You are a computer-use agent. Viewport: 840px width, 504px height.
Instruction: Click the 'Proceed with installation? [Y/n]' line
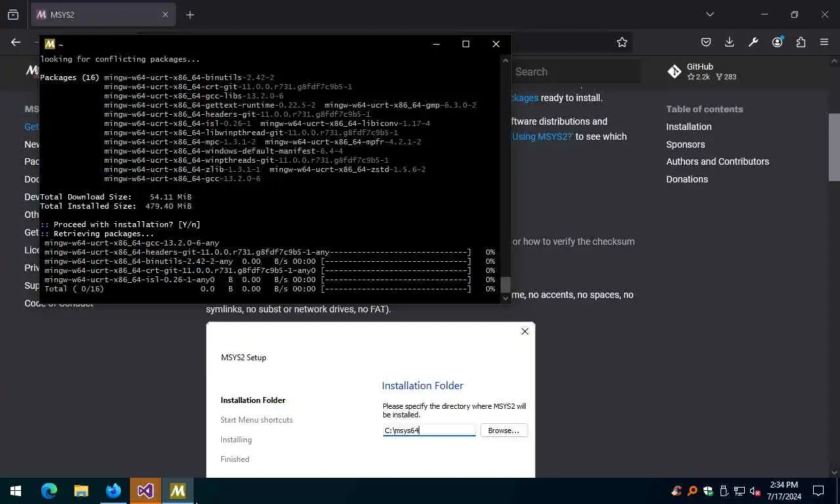[x=120, y=224]
